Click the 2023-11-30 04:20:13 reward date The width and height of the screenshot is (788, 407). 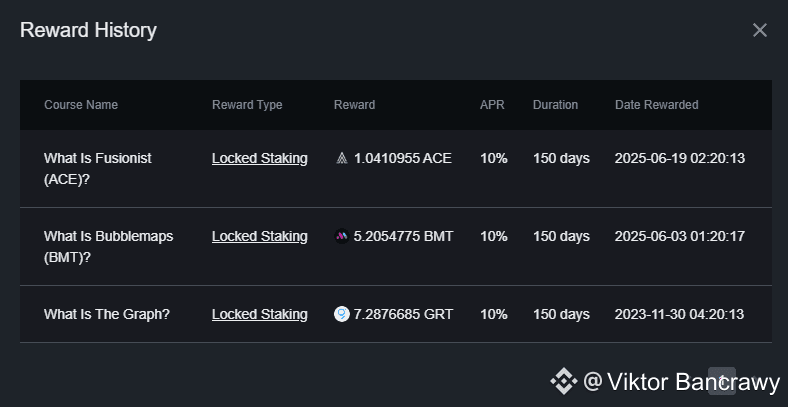coord(679,314)
